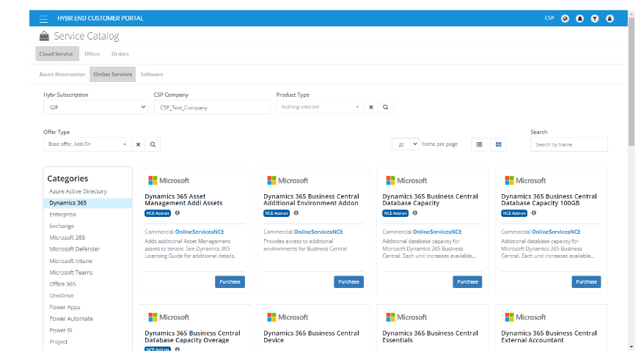This screenshot has height=362, width=644.
Task: Select the Microsoft Teams category
Action: point(71,273)
